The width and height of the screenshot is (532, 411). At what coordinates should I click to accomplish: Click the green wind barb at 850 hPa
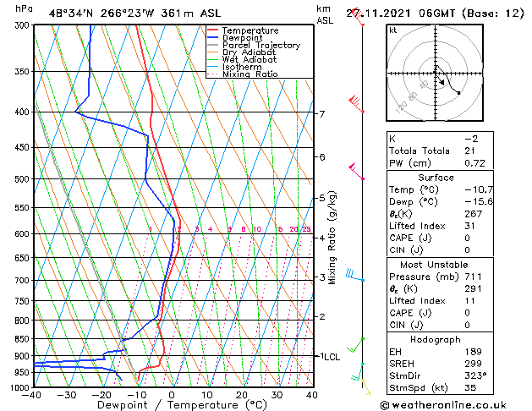(355, 345)
